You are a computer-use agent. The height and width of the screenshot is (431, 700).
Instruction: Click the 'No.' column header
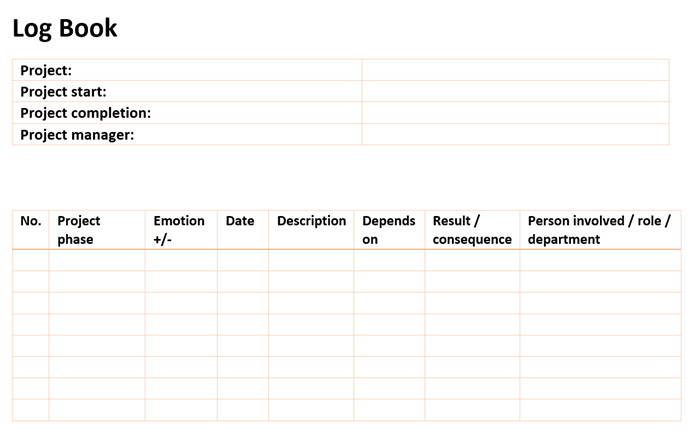pos(31,221)
